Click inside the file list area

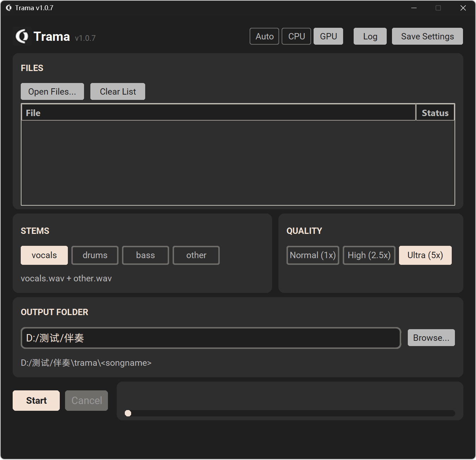238,163
